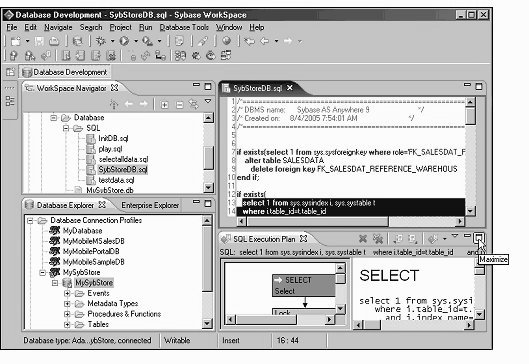This screenshot has width=529, height=364.
Task: Close the SybStoreDB.sql editor tab
Action: click(289, 88)
